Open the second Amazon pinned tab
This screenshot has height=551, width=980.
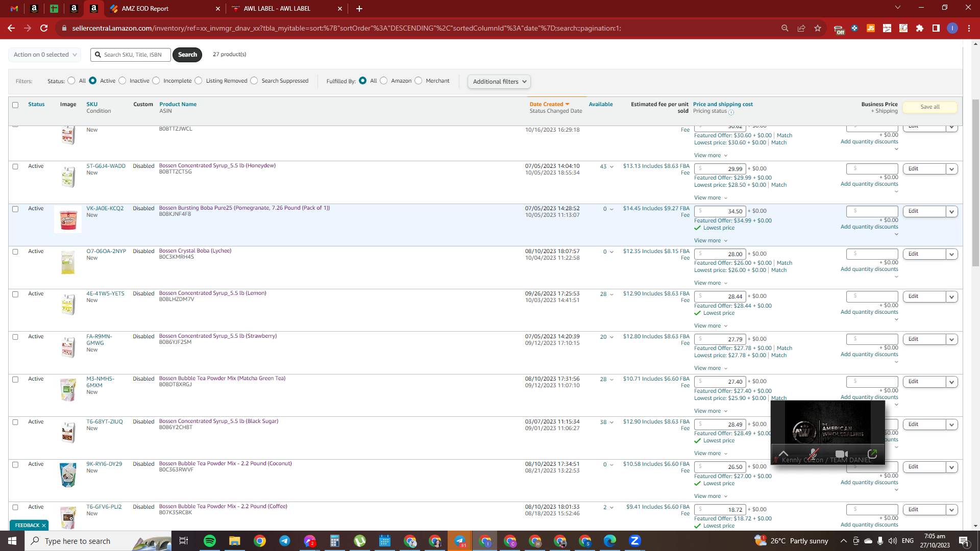coord(74,8)
